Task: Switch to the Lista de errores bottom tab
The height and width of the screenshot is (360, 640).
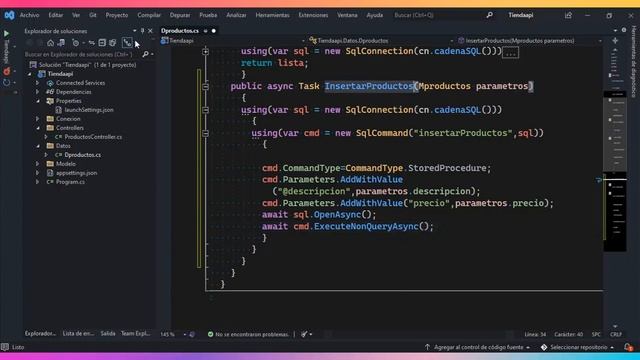Action: 78,333
